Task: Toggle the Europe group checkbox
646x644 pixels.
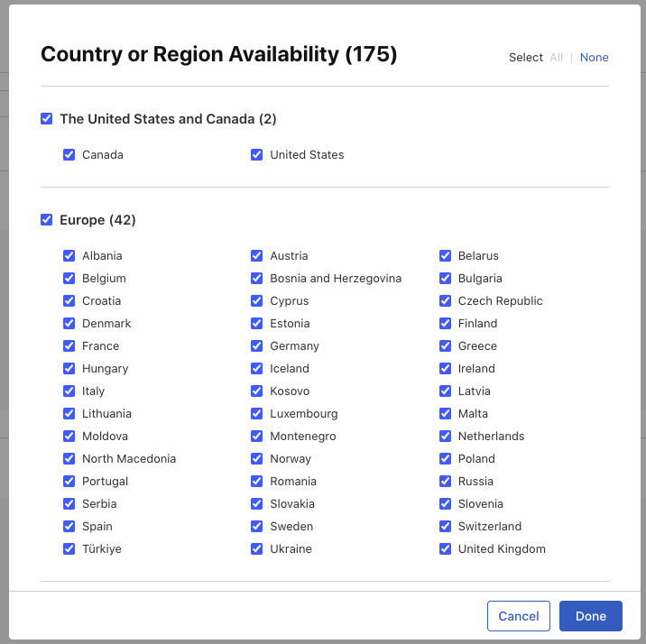Action: pos(47,220)
